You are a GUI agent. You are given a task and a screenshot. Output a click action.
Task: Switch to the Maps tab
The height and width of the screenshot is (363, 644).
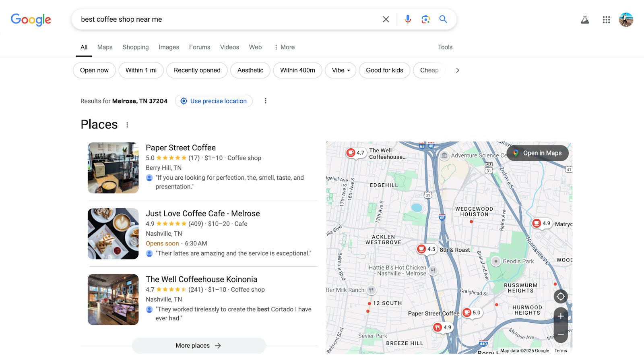click(x=105, y=47)
